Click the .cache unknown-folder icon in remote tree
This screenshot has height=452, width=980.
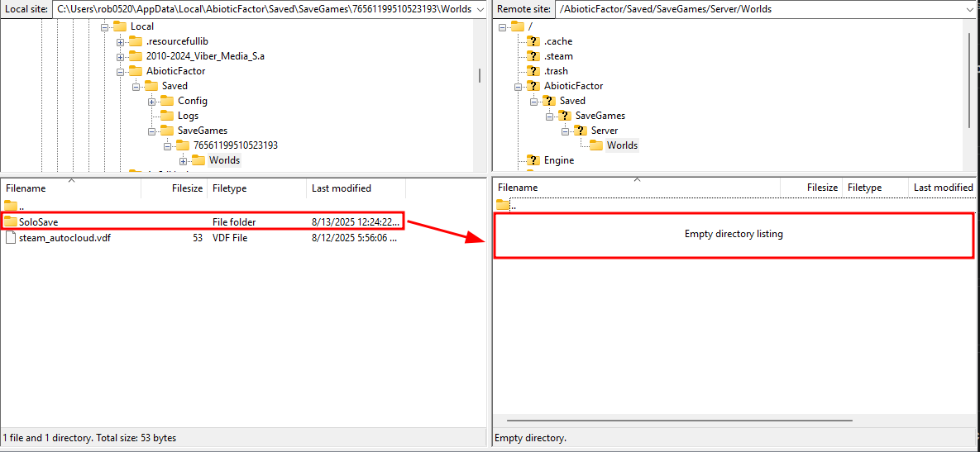(x=533, y=41)
